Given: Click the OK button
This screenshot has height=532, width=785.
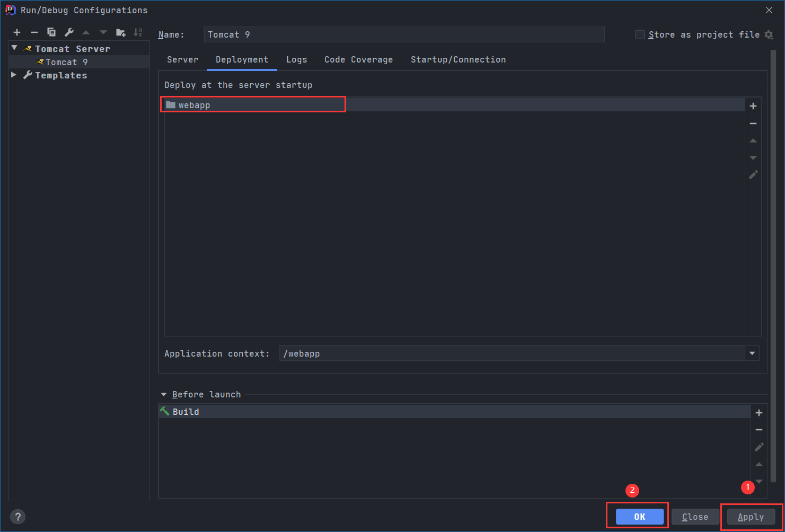Looking at the screenshot, I should 640,517.
